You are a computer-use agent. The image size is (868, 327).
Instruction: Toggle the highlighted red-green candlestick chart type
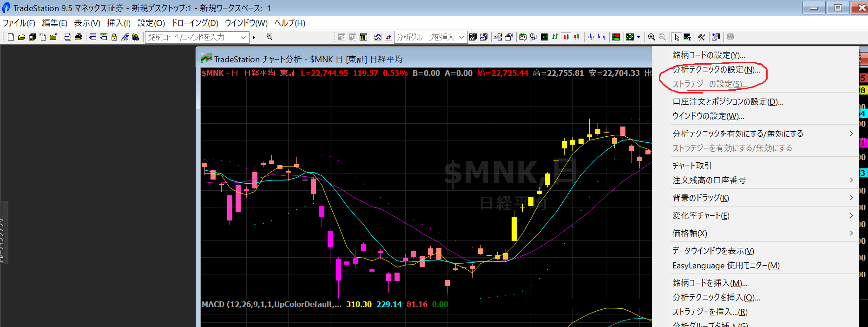click(566, 37)
